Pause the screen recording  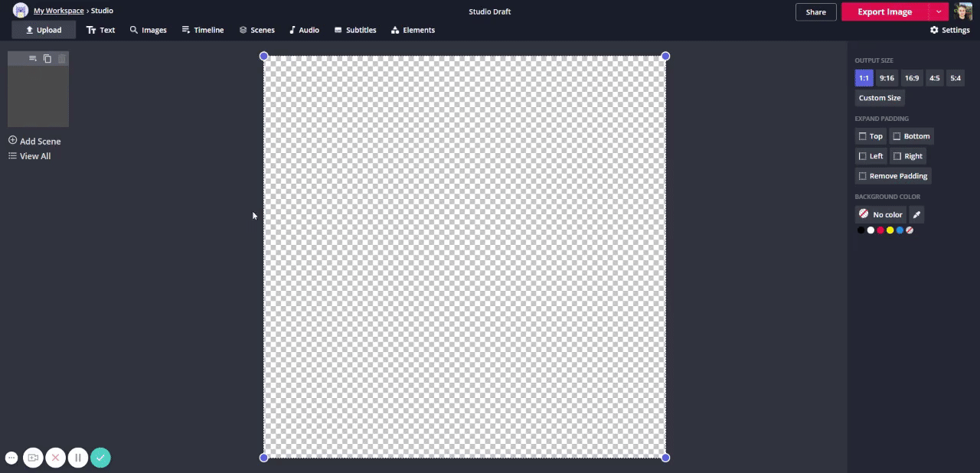77,458
